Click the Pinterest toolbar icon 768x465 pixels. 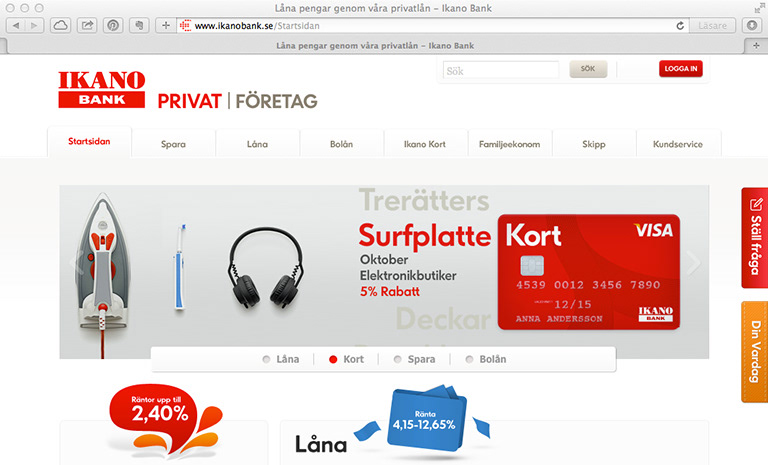click(x=113, y=25)
